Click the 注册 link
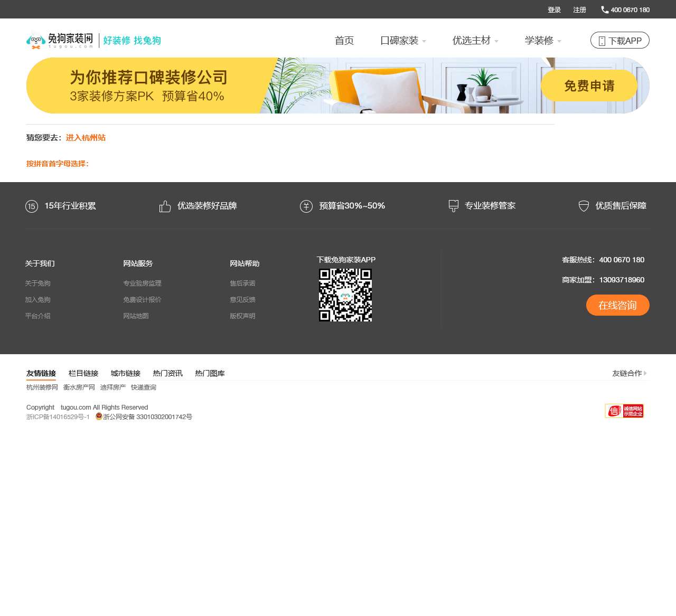This screenshot has width=676, height=616. (580, 10)
